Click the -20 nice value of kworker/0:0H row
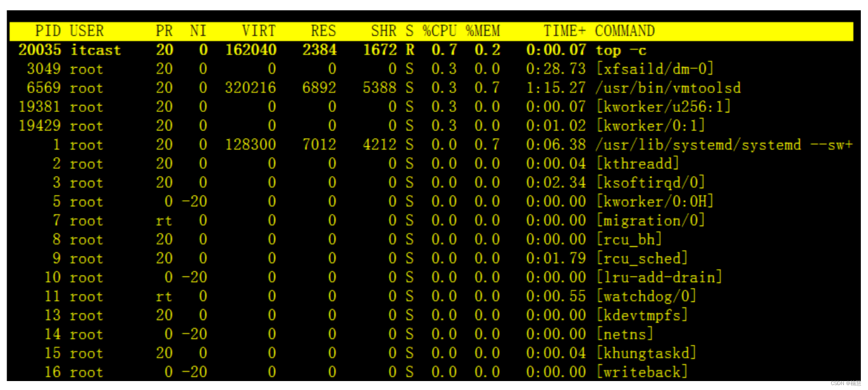The image size is (868, 390). (194, 201)
